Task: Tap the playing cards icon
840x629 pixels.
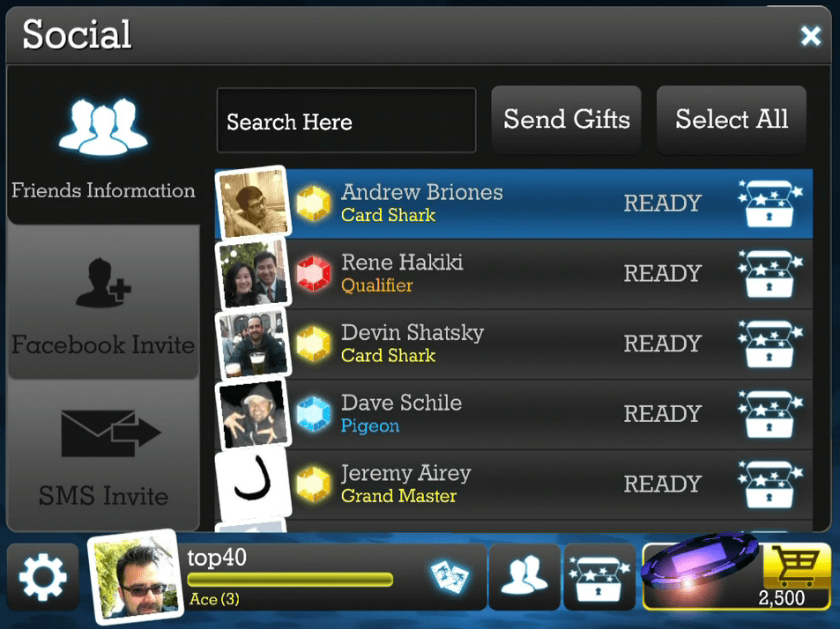Action: coord(450,576)
